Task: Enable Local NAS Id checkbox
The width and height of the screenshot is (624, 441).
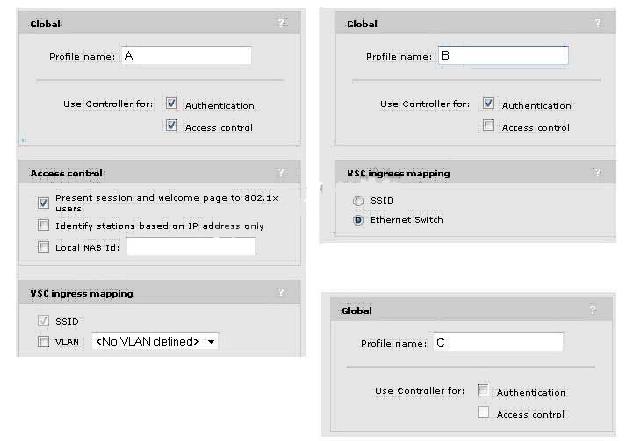Action: click(x=43, y=247)
